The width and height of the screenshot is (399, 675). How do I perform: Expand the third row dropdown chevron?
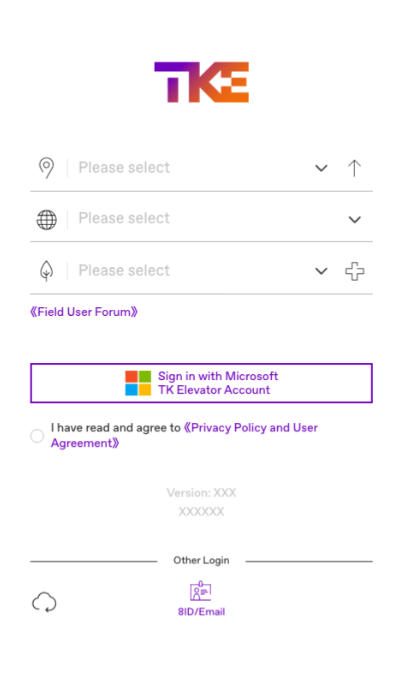[x=322, y=271]
